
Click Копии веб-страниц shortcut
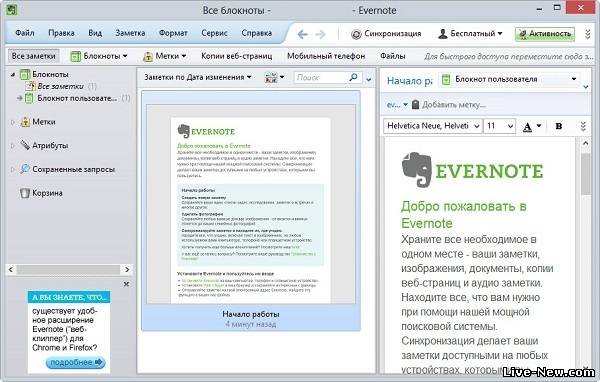click(x=236, y=56)
